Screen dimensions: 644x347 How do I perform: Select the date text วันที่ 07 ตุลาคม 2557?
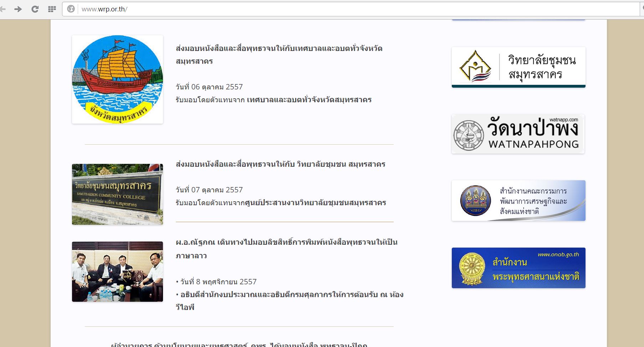coord(209,190)
